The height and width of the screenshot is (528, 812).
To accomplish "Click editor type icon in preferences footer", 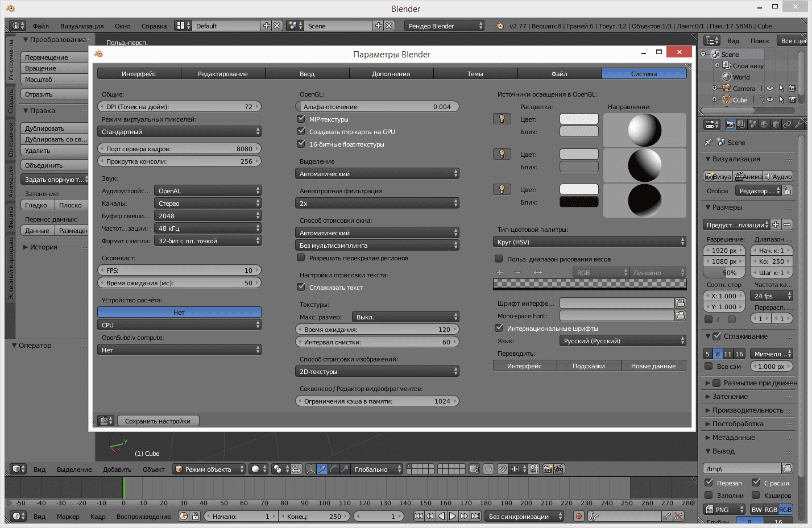I will [106, 421].
